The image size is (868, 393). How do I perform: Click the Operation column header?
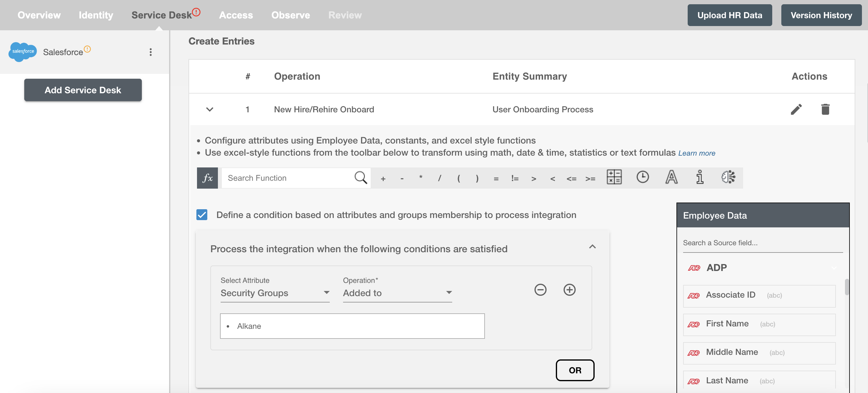pos(297,76)
